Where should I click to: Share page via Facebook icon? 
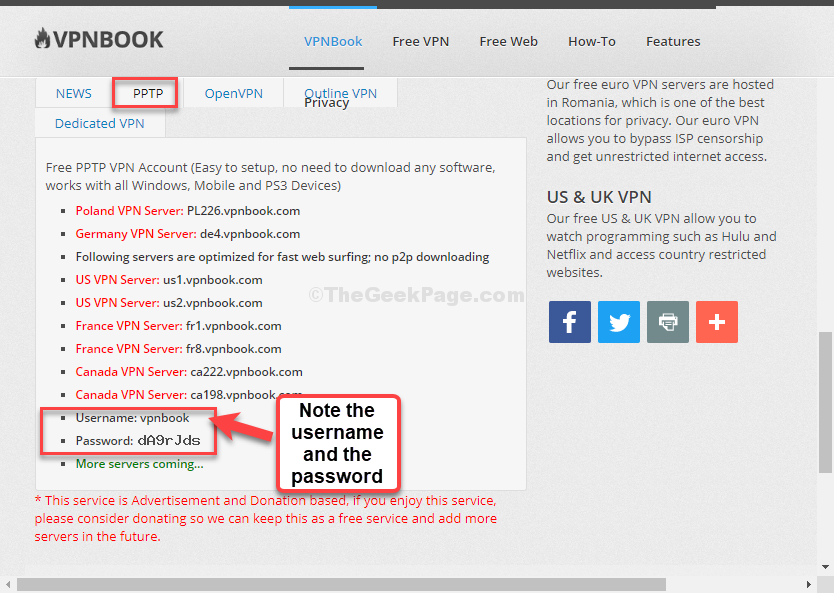point(570,322)
